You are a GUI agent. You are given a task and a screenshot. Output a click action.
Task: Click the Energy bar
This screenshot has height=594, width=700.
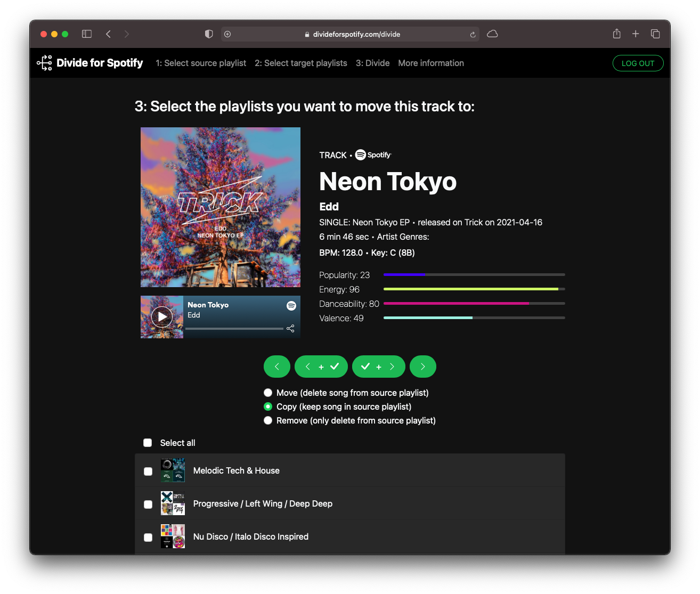[474, 289]
